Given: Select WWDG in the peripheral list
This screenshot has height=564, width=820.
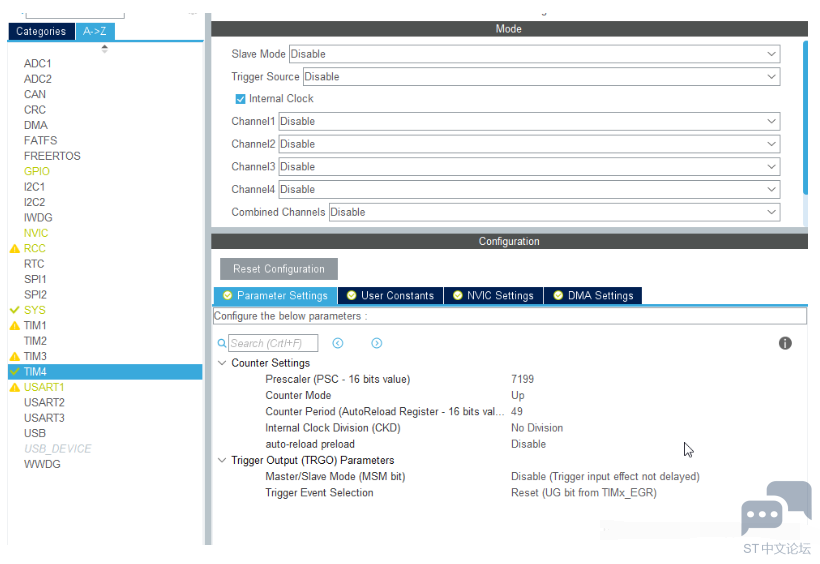Looking at the screenshot, I should (42, 465).
